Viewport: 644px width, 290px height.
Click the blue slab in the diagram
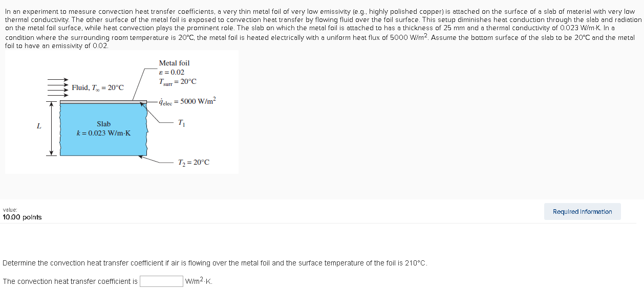[103, 130]
